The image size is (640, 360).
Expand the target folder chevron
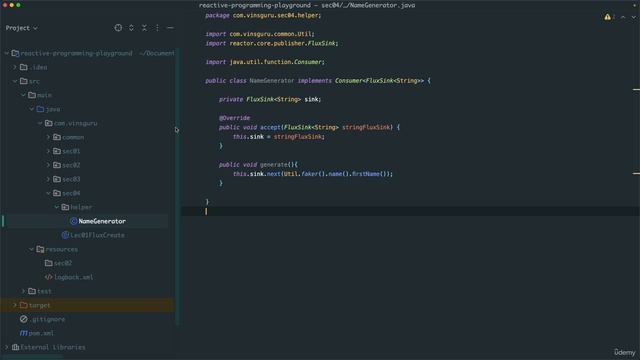click(x=15, y=305)
